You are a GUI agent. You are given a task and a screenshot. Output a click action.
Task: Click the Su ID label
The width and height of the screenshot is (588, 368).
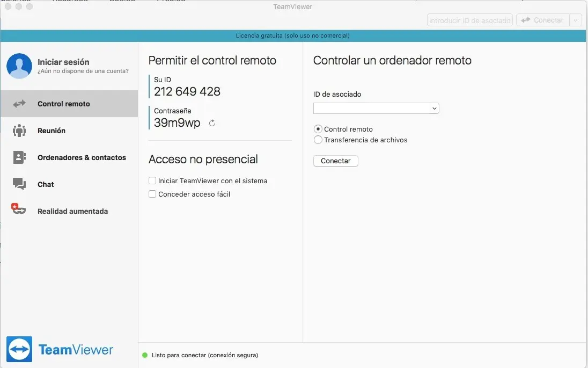pyautogui.click(x=163, y=80)
